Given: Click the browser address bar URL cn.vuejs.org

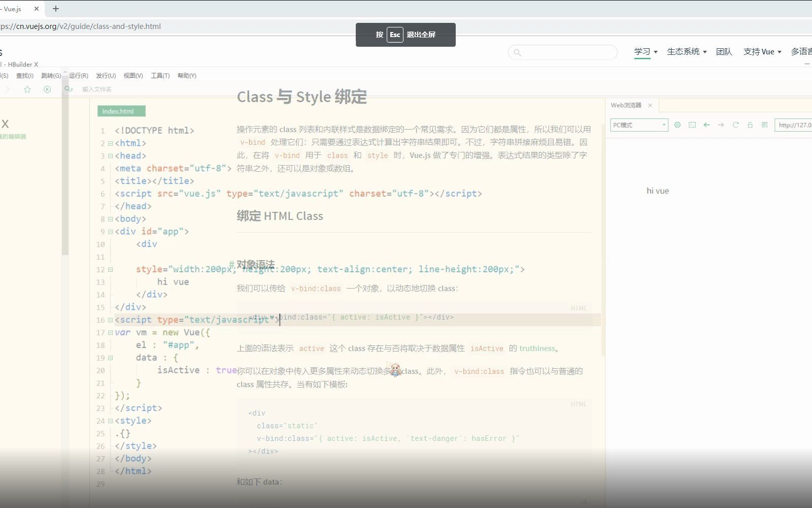Looking at the screenshot, I should 80,26.
